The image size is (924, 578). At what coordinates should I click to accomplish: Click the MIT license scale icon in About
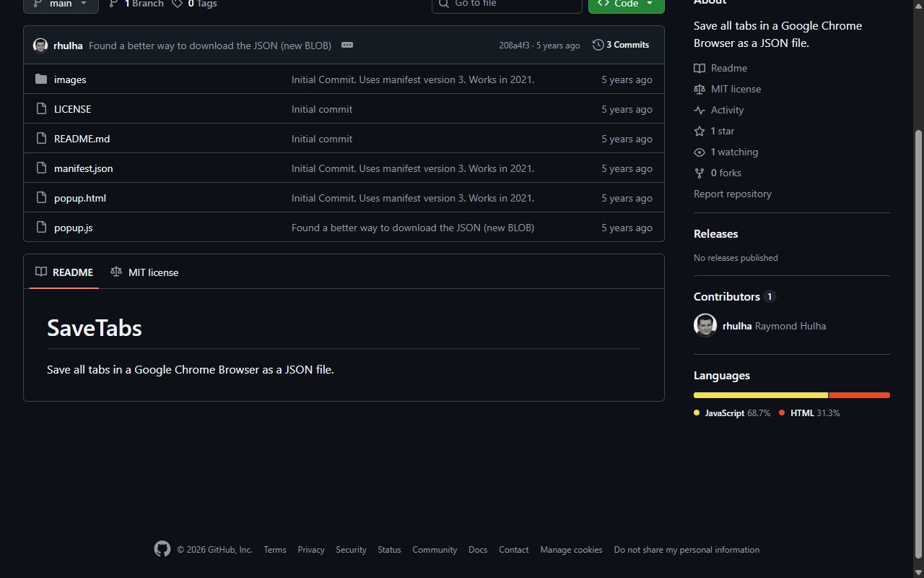[699, 89]
